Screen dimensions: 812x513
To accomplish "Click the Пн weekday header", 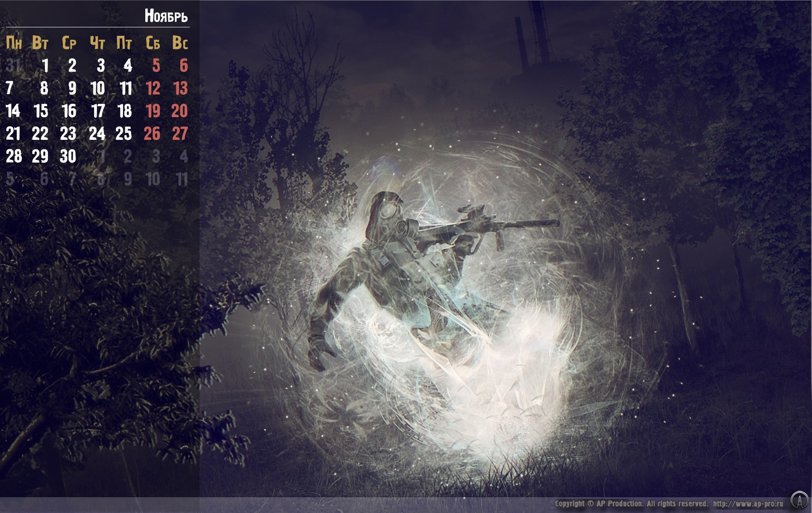I will [14, 43].
